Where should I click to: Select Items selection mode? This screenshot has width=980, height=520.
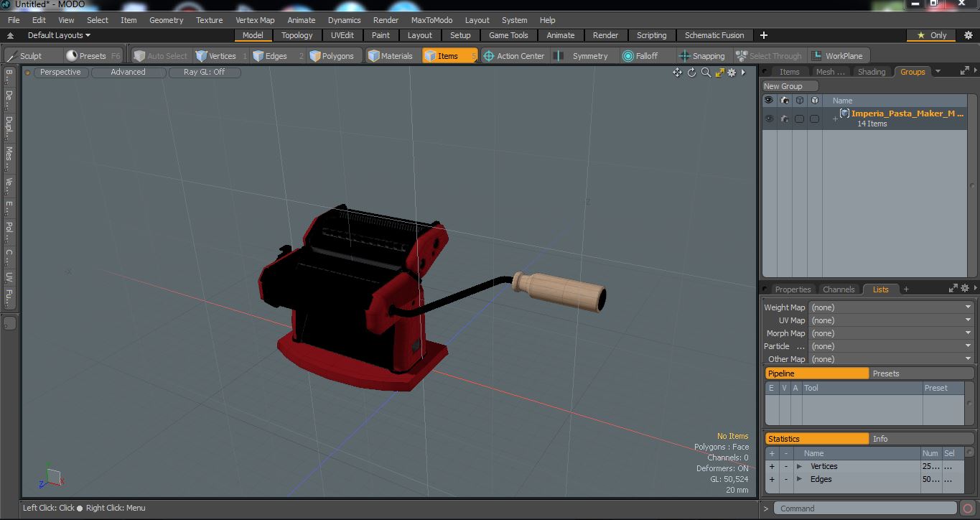[449, 56]
